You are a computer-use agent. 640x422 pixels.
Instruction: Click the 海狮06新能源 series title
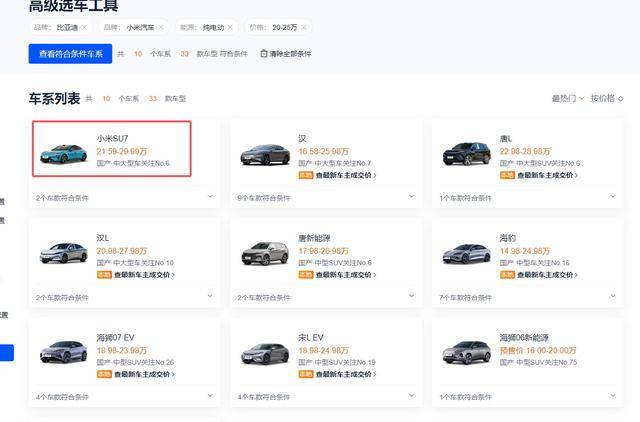[x=524, y=338]
